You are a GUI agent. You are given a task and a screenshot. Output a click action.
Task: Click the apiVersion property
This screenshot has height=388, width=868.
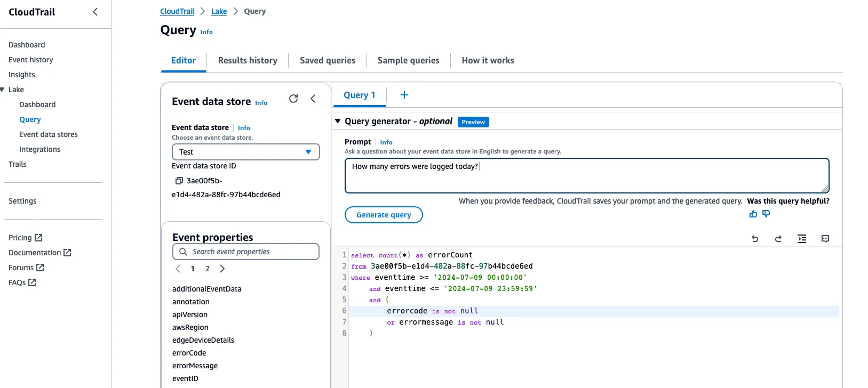click(x=190, y=314)
